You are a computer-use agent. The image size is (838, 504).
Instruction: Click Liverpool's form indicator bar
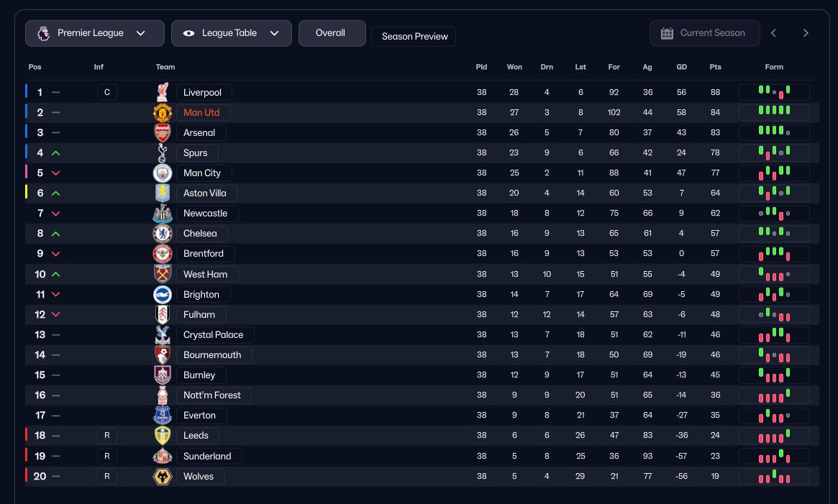click(x=774, y=92)
